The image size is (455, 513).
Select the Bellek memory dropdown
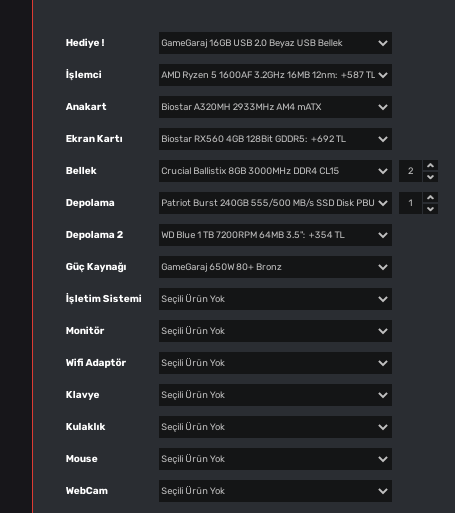point(275,171)
